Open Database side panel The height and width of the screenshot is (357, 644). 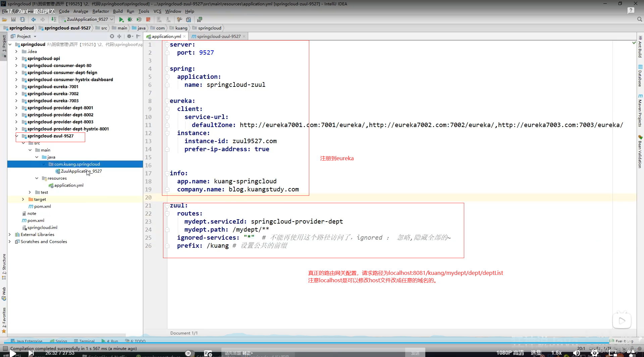click(x=640, y=76)
